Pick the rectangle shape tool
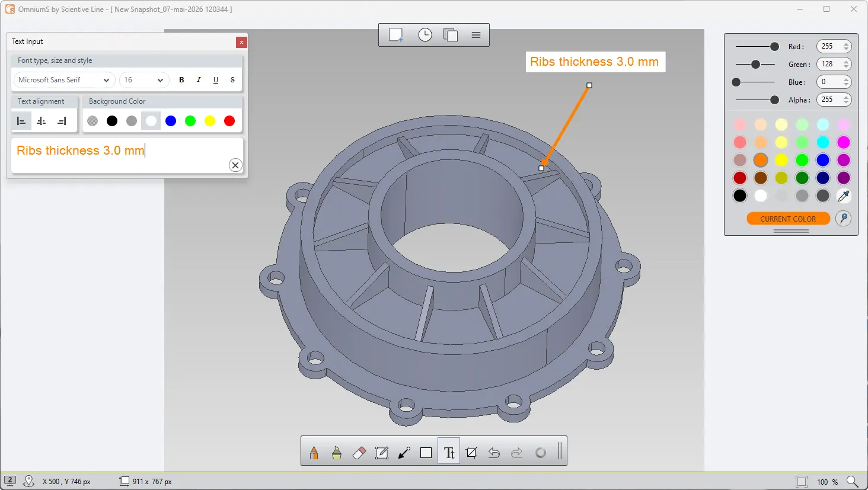The image size is (868, 490). [426, 453]
